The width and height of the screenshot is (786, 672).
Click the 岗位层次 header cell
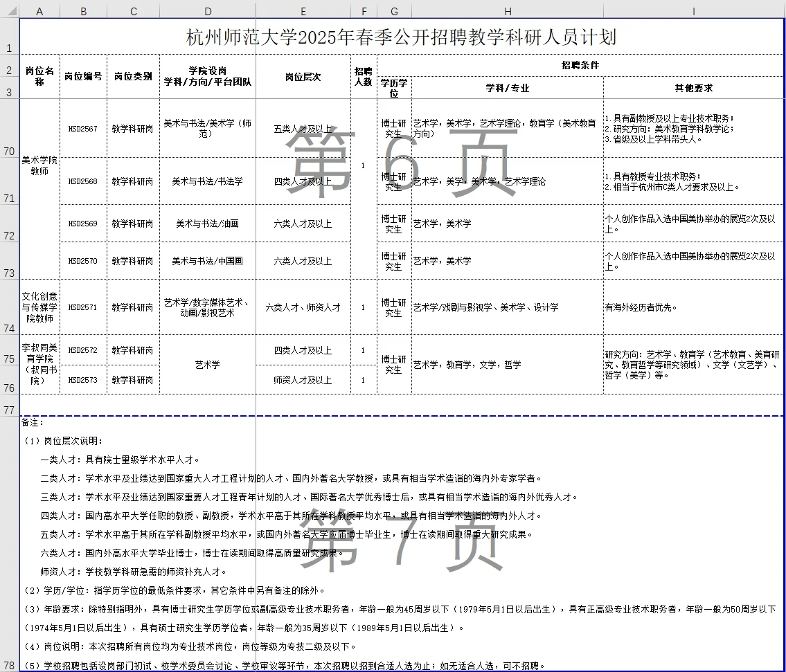coord(303,76)
